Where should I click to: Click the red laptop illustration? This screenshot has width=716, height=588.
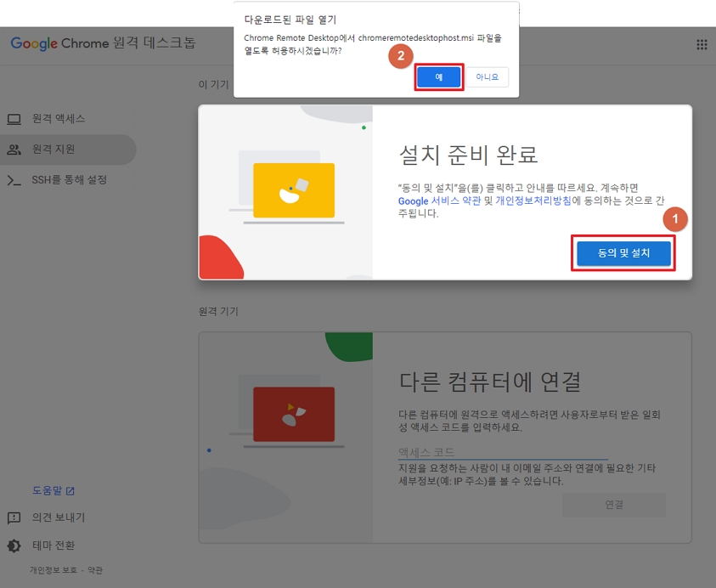coord(294,413)
